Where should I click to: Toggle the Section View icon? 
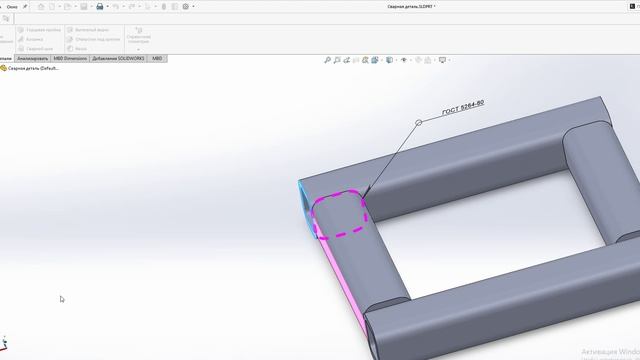(356, 60)
